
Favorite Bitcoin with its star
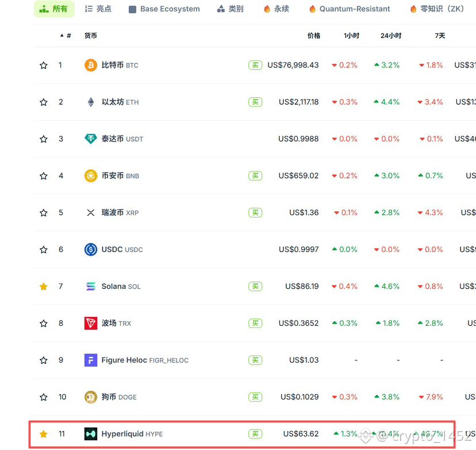44,65
